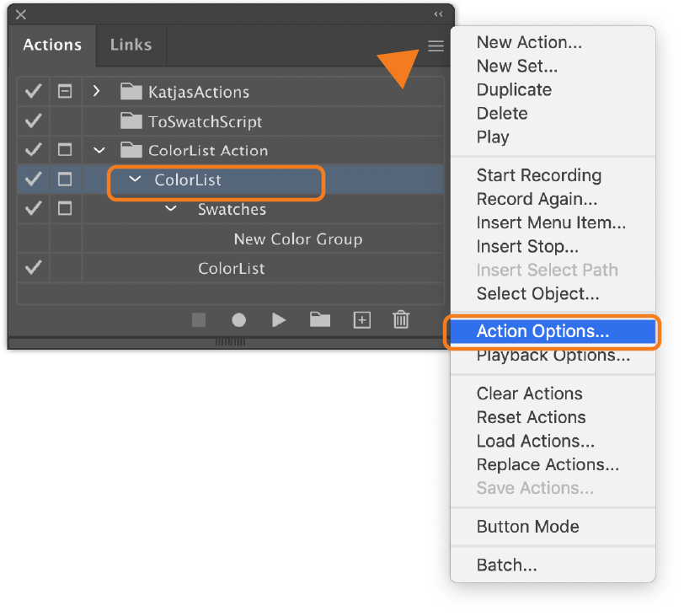This screenshot has width=684, height=616.
Task: Play the current selection with triangle icon
Action: 278,319
